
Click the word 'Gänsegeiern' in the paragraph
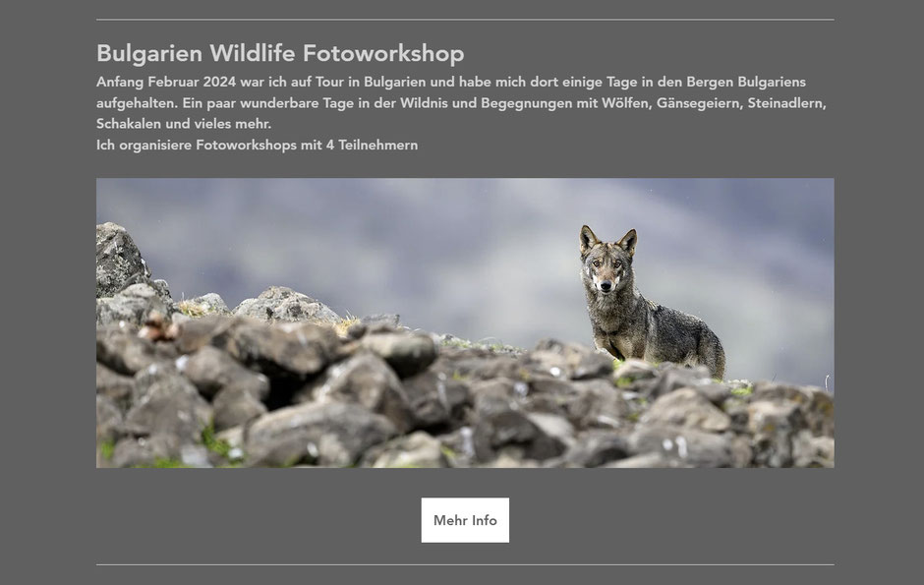tap(698, 103)
